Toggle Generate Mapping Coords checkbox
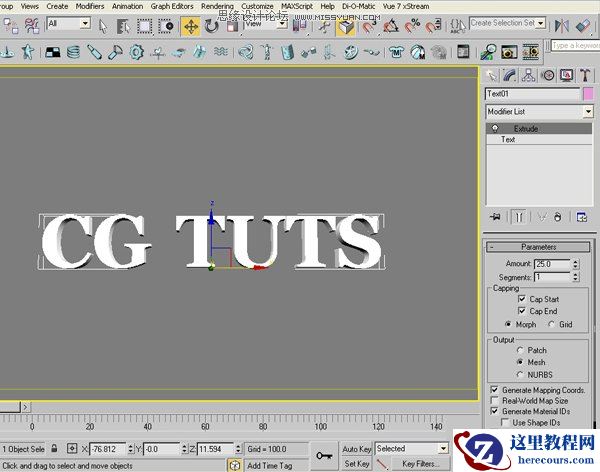Screen dimensions: 600x472 (x=494, y=390)
